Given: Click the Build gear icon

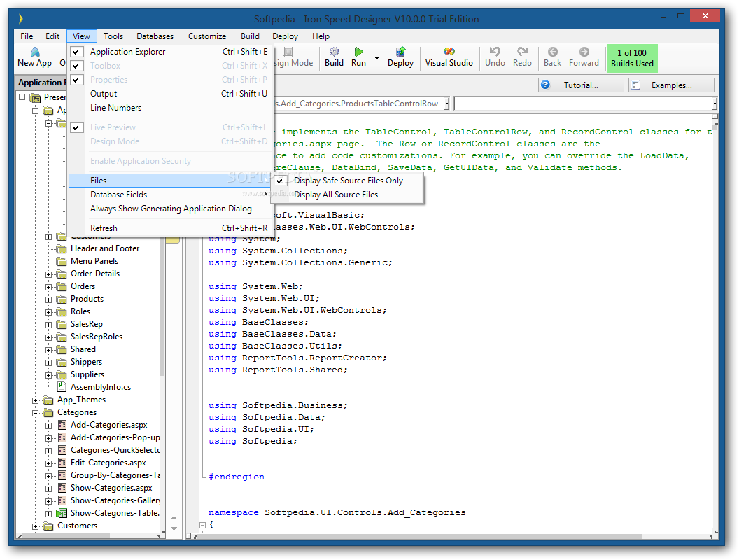Looking at the screenshot, I should [x=334, y=51].
